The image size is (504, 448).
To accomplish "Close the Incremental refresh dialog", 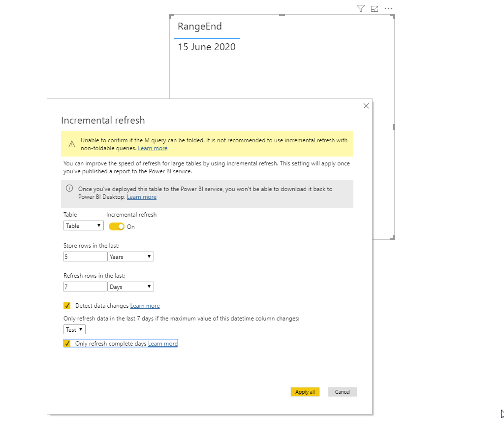I will [x=366, y=106].
